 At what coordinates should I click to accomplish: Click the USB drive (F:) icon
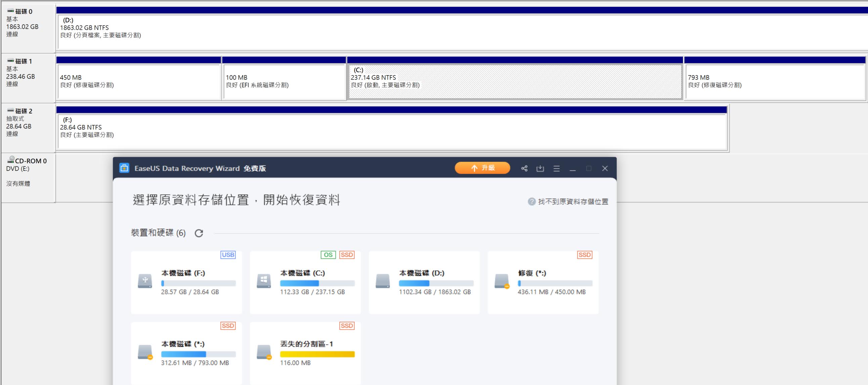145,281
